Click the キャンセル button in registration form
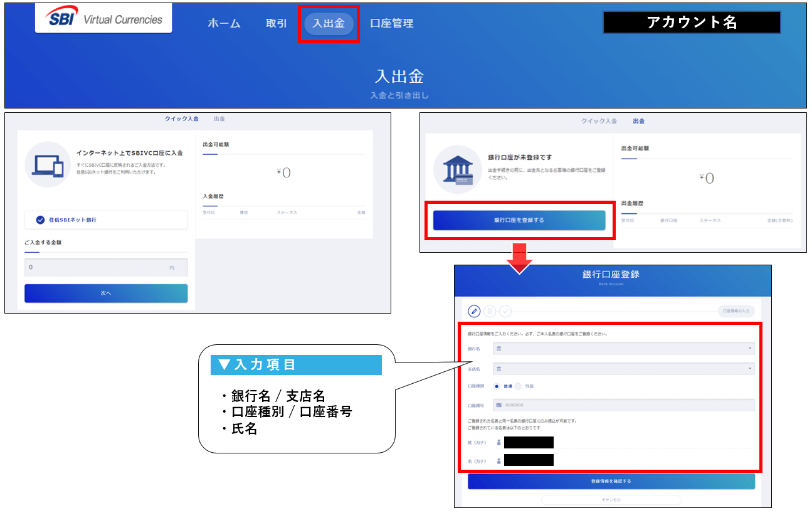 (611, 500)
